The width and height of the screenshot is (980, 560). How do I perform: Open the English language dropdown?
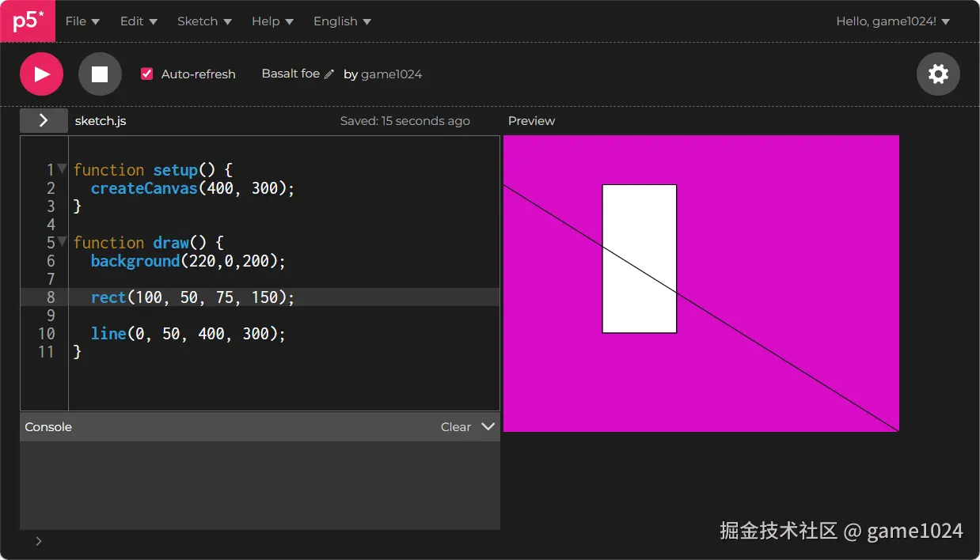pos(342,21)
